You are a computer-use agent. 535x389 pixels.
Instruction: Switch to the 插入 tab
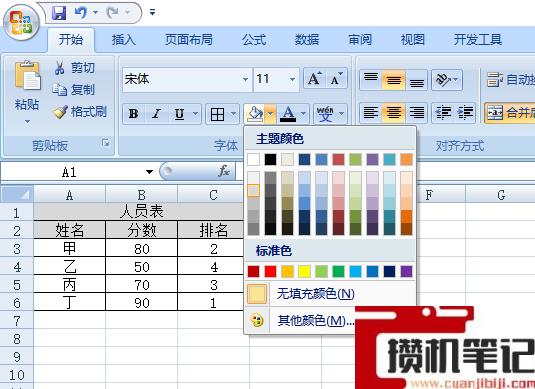point(124,40)
